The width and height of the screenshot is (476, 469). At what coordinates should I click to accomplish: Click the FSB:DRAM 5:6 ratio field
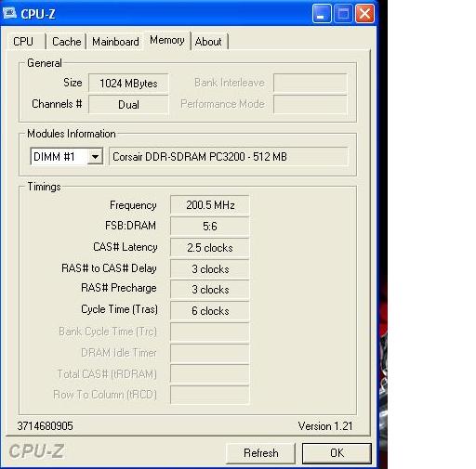[x=210, y=226]
